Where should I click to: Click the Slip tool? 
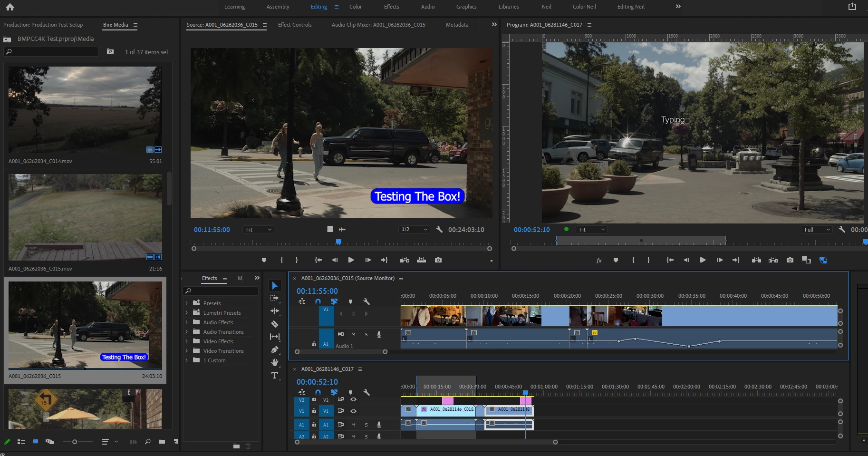(275, 337)
